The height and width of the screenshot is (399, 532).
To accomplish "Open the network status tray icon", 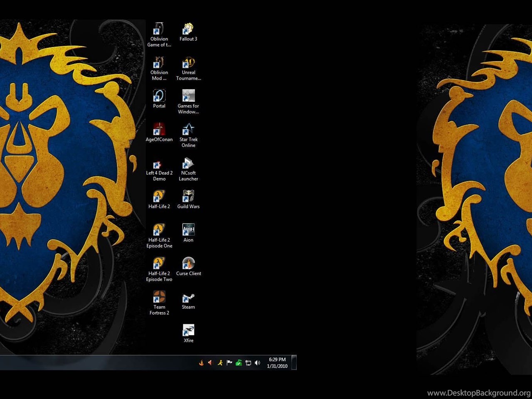I will click(x=248, y=363).
